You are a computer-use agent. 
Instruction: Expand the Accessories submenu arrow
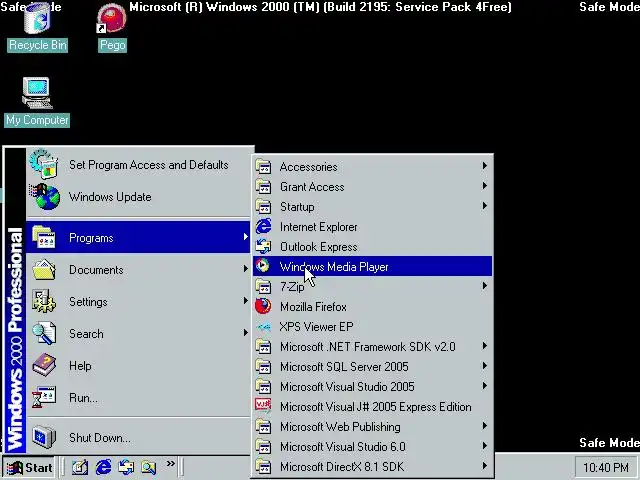click(484, 165)
